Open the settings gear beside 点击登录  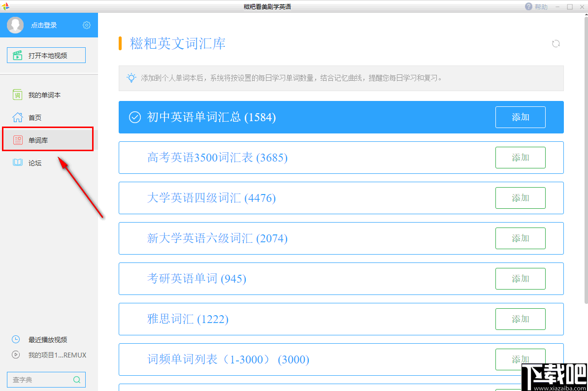pyautogui.click(x=87, y=25)
